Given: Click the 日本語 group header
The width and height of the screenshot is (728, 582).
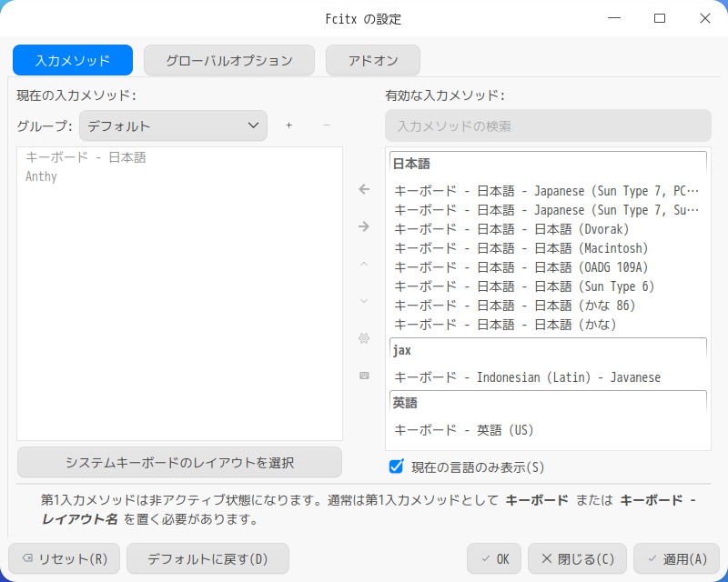Looking at the screenshot, I should [x=548, y=164].
